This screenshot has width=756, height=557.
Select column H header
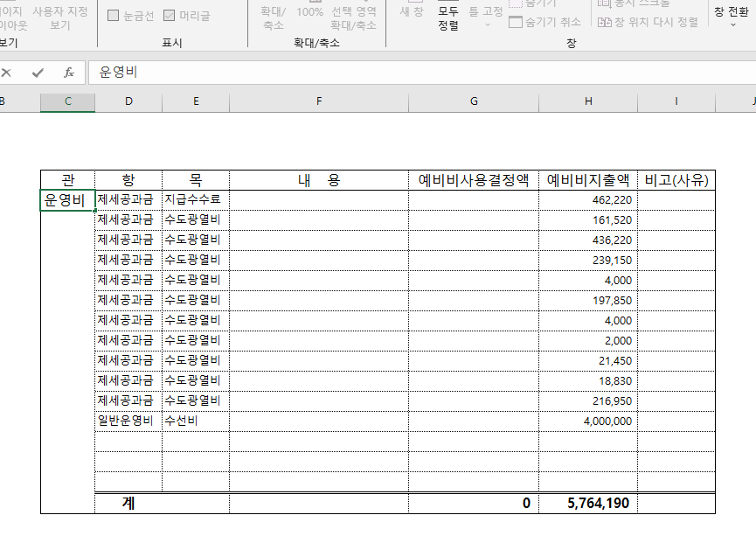(588, 101)
